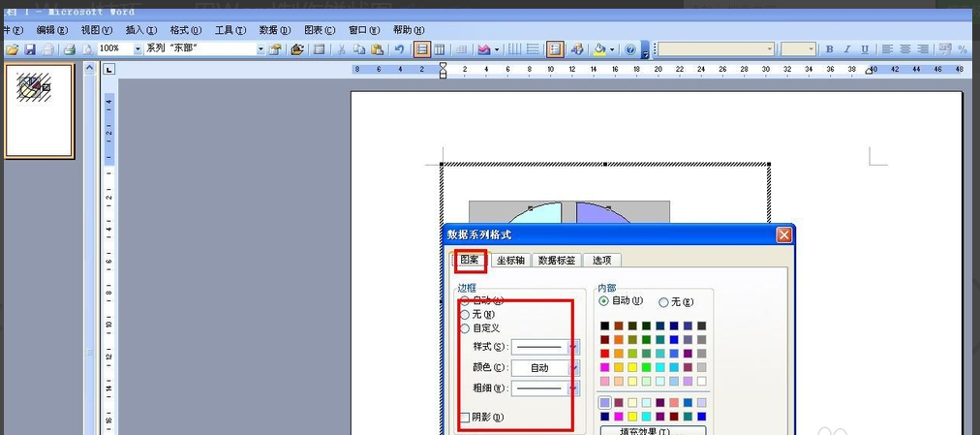Screen dimensions: 980x435
Task: Open the 颜色 border color dropdown
Action: (573, 368)
